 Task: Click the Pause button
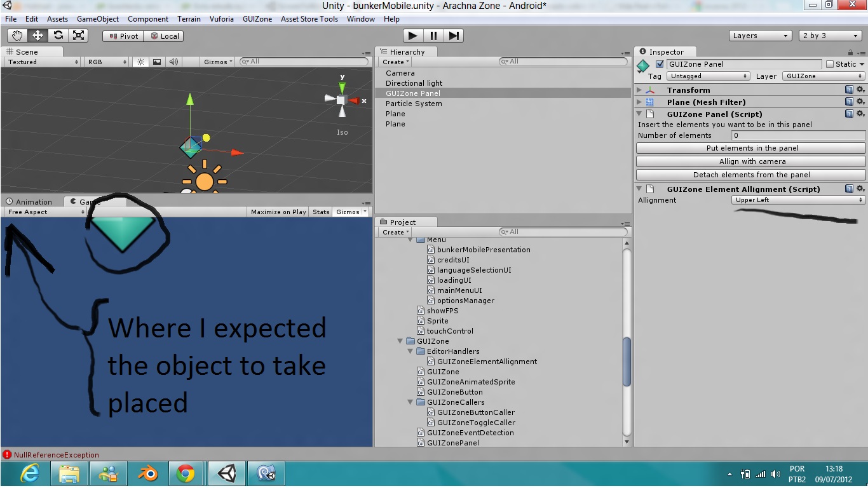(433, 36)
